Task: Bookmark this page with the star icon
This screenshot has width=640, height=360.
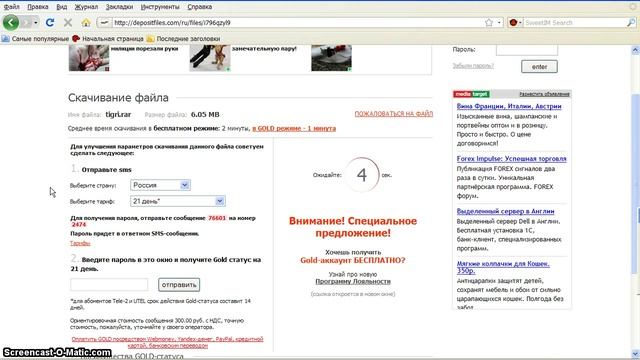Action: 489,22
